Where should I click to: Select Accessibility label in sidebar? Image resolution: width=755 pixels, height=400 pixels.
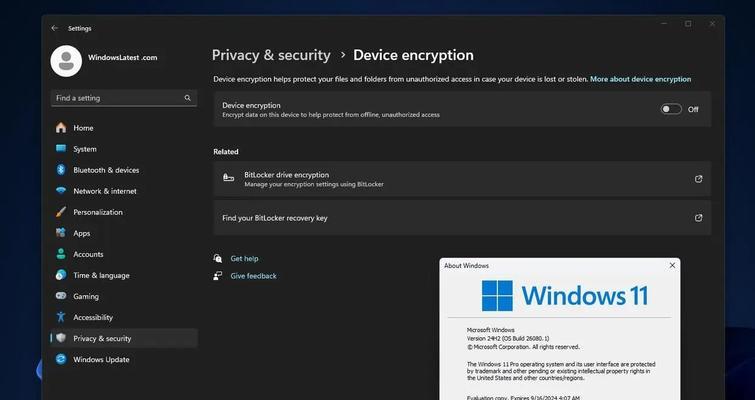coord(93,317)
